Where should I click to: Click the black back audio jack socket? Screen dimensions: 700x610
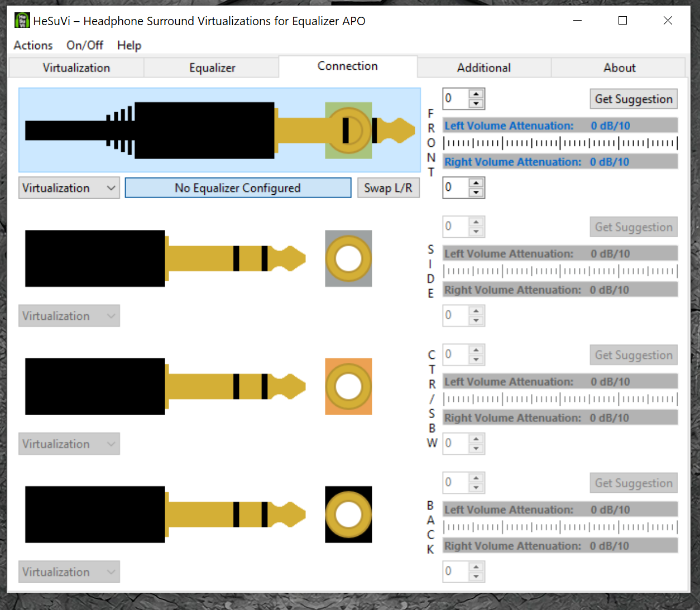pyautogui.click(x=349, y=515)
